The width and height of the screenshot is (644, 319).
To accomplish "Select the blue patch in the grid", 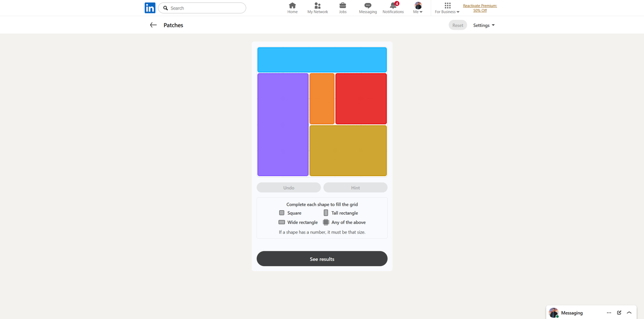I will [x=322, y=60].
